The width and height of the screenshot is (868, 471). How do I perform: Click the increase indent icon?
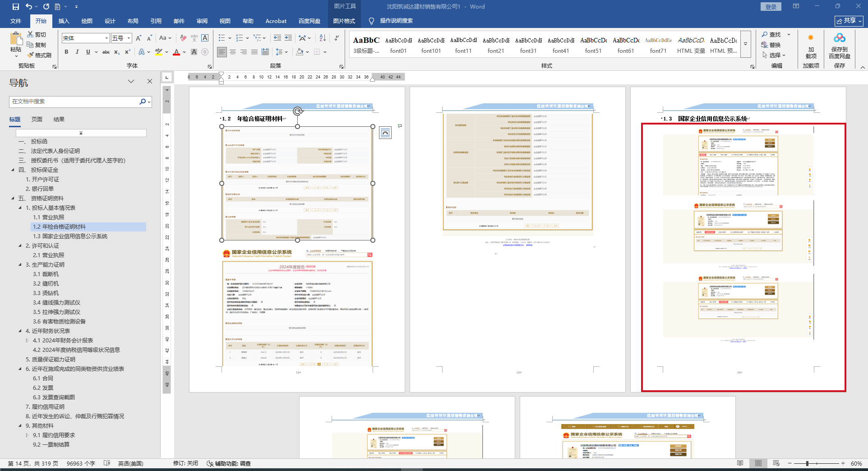coord(288,38)
